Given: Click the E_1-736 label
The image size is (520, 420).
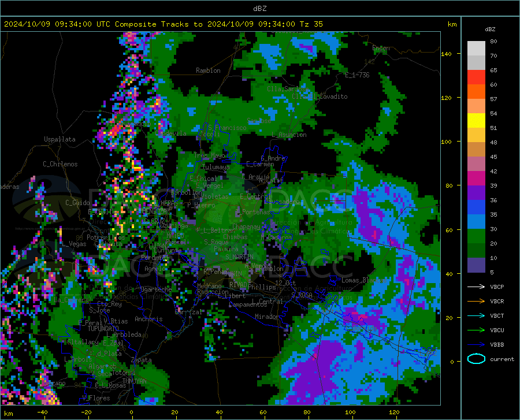Looking at the screenshot, I should (x=357, y=75).
